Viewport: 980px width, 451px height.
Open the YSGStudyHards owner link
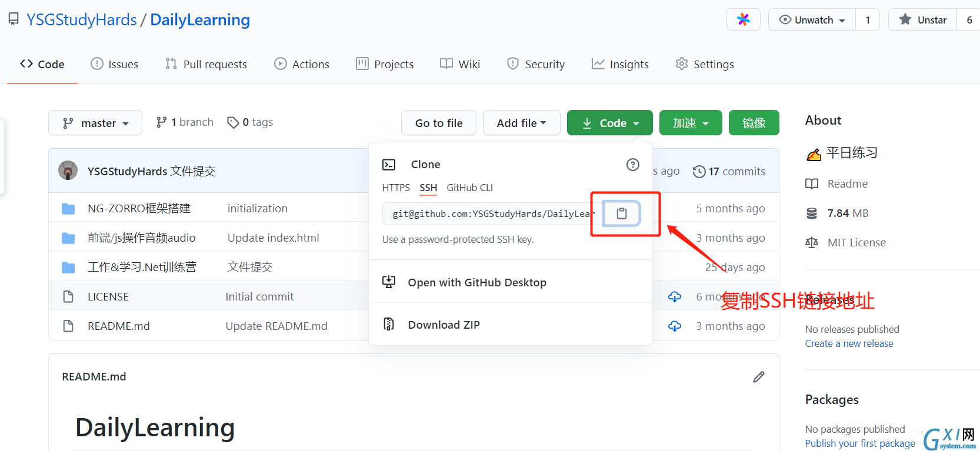(82, 19)
